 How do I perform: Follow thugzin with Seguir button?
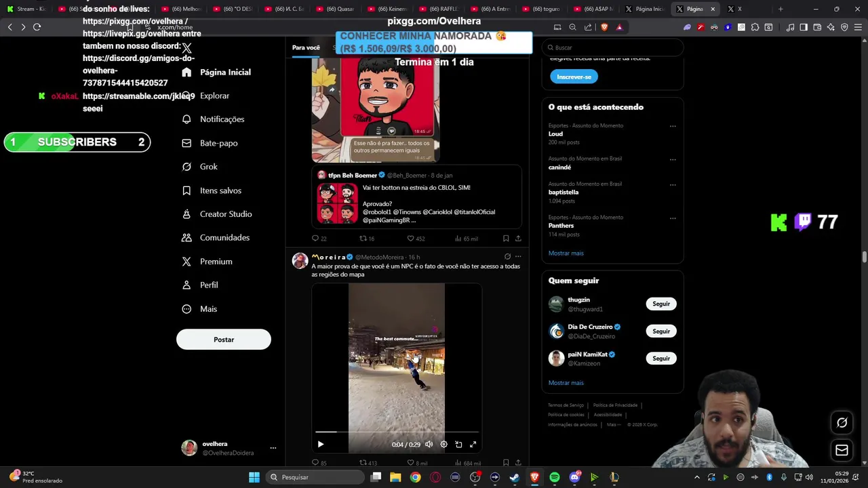661,304
